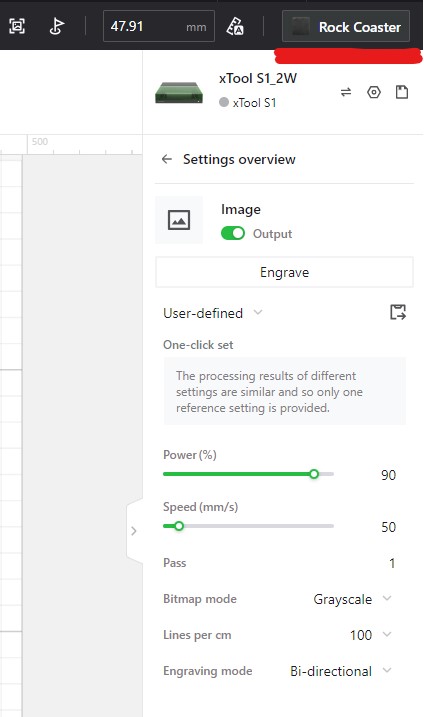Click the xTool S1_2W device name
The image size is (424, 717).
click(258, 78)
